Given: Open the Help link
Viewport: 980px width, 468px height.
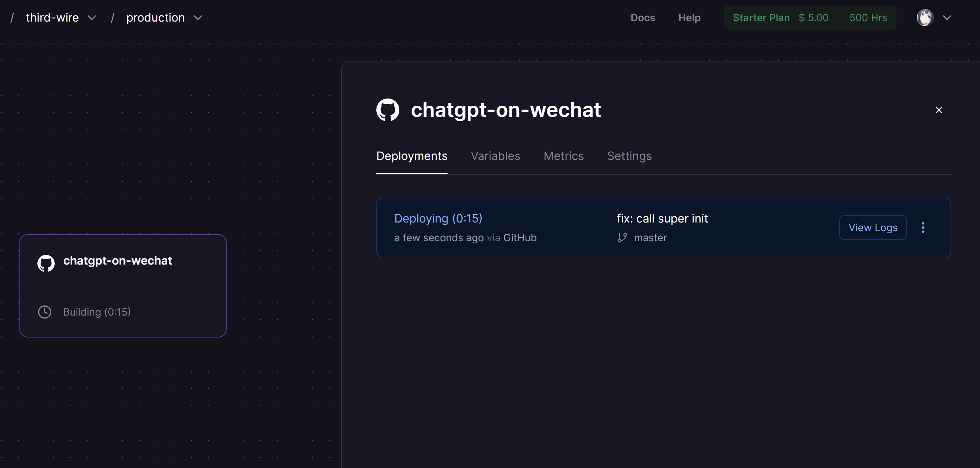Looking at the screenshot, I should point(689,18).
